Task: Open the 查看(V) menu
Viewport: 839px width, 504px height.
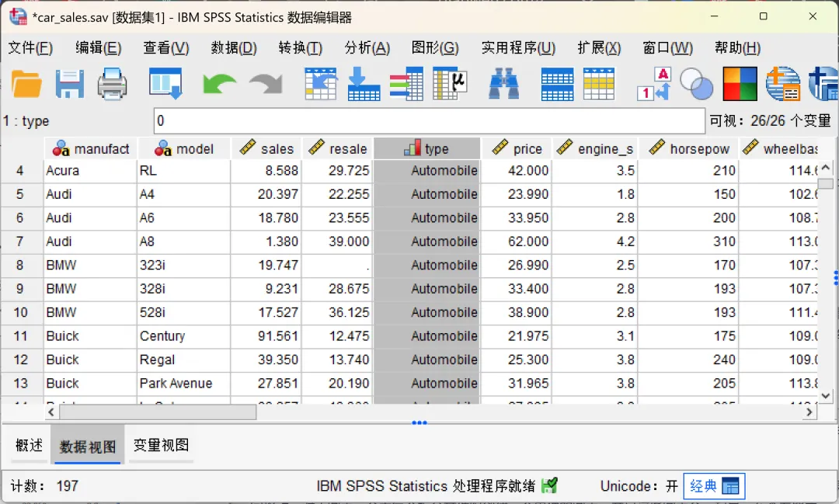Action: coord(166,48)
